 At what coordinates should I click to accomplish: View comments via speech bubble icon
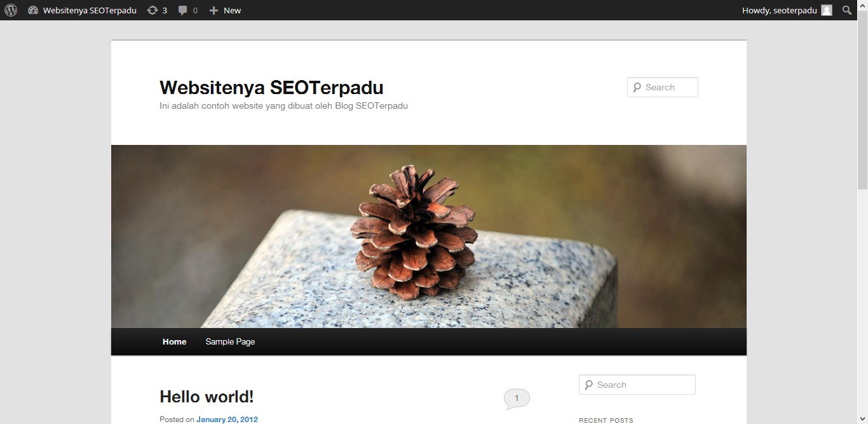(x=183, y=10)
